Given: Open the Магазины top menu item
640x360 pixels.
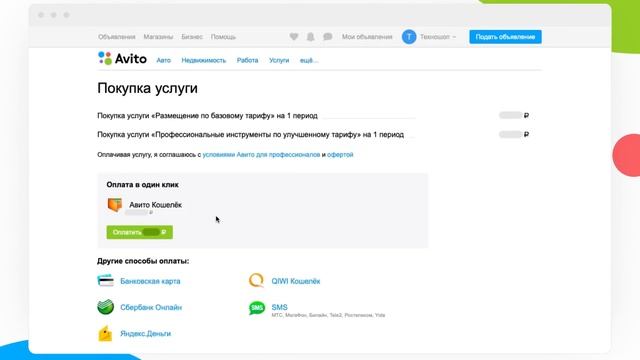Looking at the screenshot, I should tap(158, 37).
